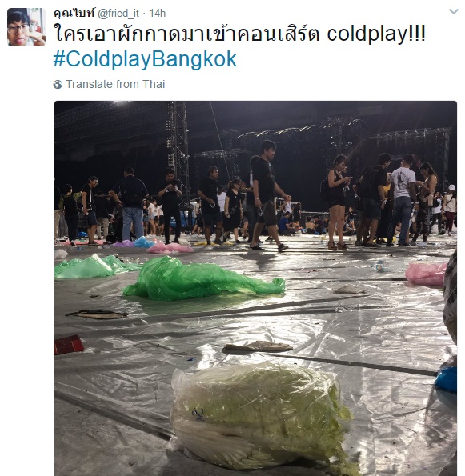The width and height of the screenshot is (465, 476).
Task: Click the Thai tweet text line
Action: pyautogui.click(x=239, y=33)
